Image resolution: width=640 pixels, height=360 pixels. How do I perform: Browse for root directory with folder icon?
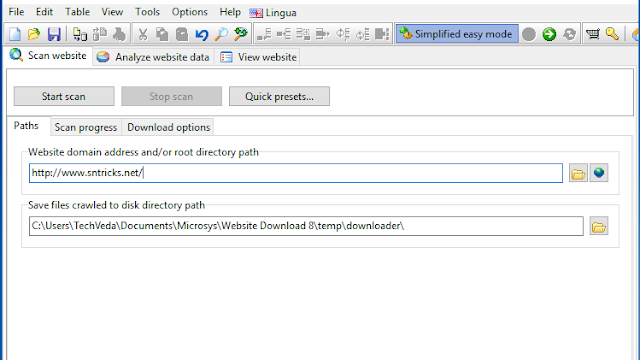coord(578,173)
